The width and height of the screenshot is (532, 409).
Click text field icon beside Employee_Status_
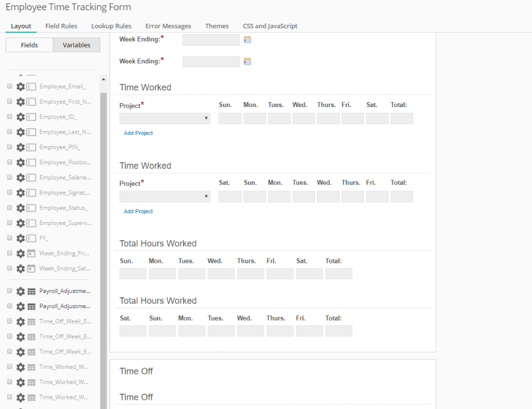point(31,208)
